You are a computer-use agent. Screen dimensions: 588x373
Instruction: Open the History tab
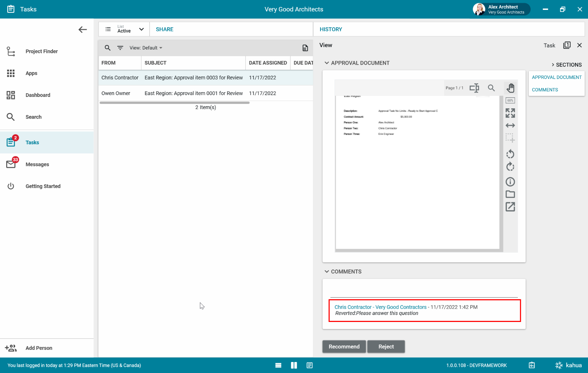pyautogui.click(x=331, y=29)
